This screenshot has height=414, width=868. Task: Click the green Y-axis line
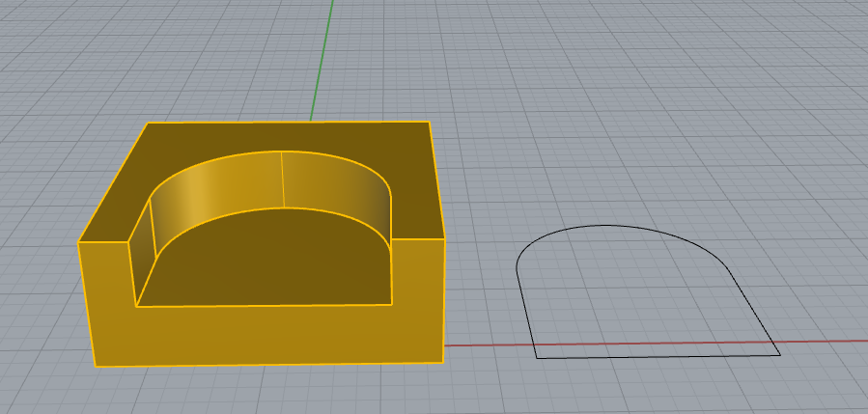click(322, 58)
